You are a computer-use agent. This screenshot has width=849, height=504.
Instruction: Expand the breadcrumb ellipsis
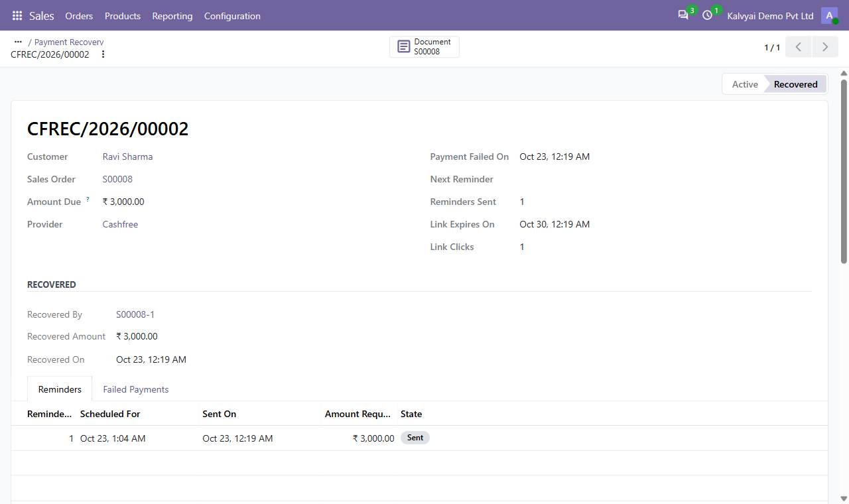[18, 42]
